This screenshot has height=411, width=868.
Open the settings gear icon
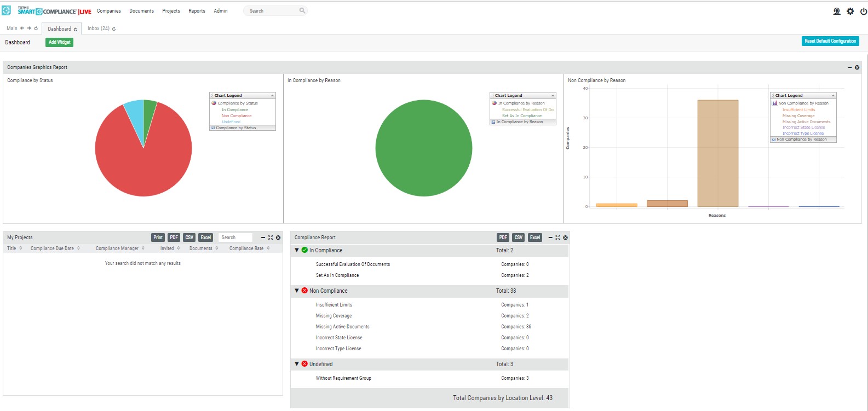click(x=850, y=11)
